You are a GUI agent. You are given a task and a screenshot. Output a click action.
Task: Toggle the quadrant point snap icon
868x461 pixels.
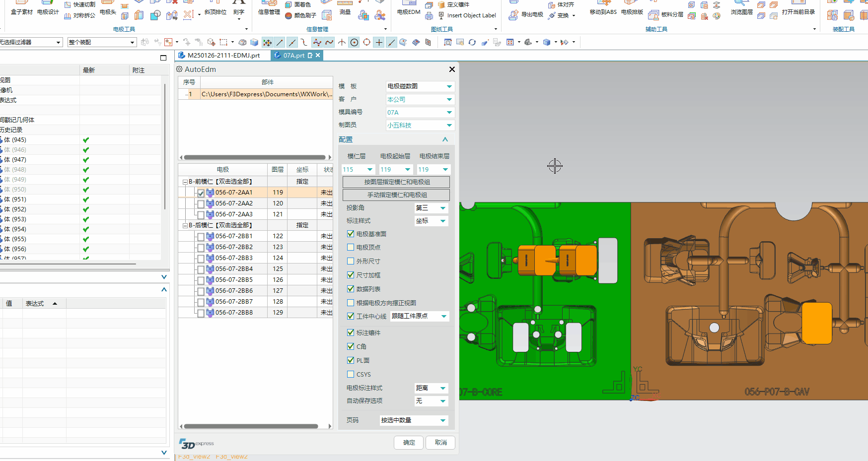[x=366, y=42]
